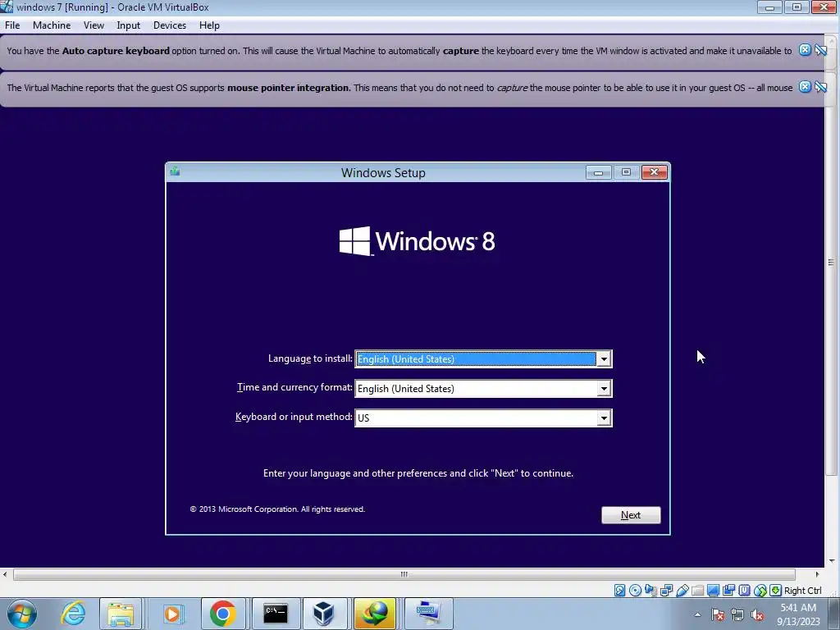This screenshot has height=630, width=840.
Task: Click the recording status icon
Action: pos(728,591)
